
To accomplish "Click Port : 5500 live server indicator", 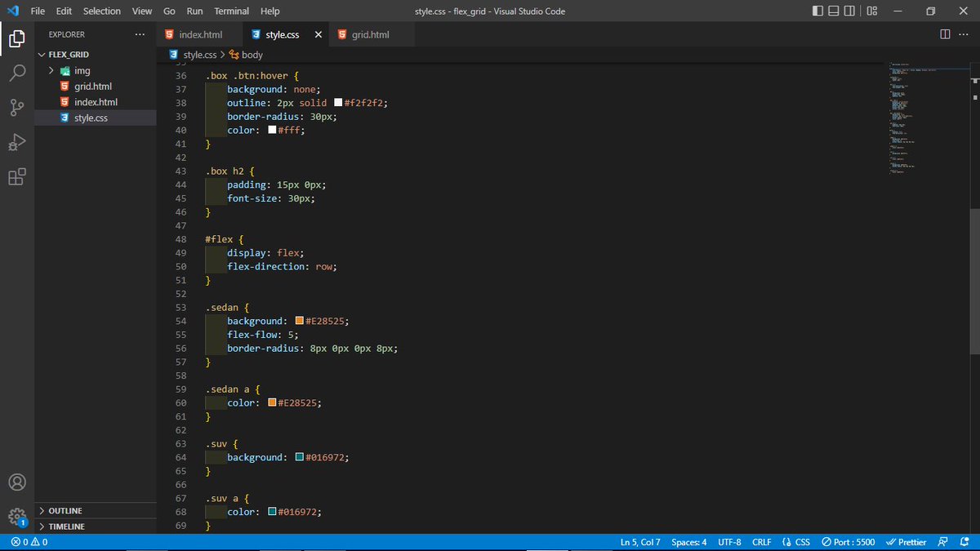I will point(848,542).
